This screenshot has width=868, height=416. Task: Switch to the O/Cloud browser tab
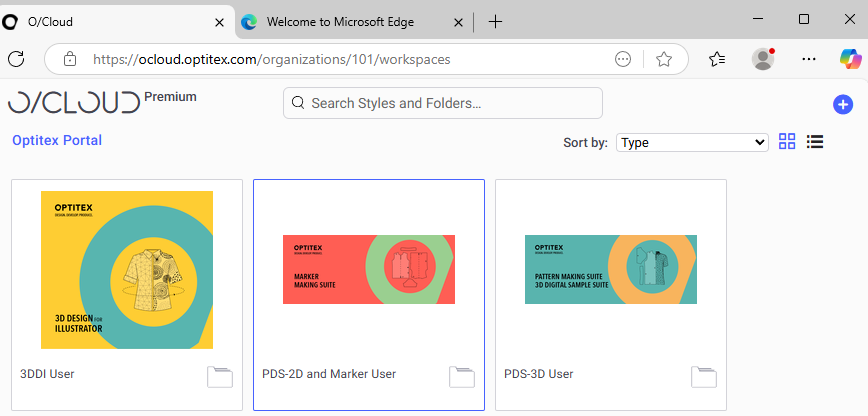[x=116, y=22]
